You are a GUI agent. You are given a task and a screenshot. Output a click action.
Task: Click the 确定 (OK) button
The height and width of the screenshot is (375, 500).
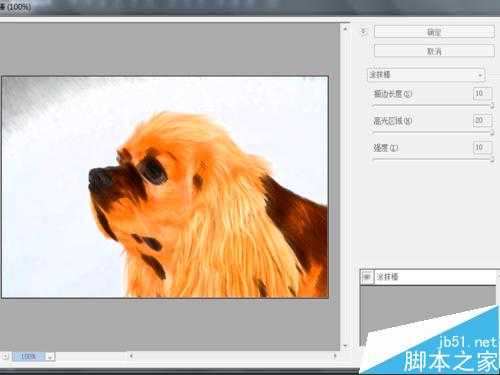pyautogui.click(x=434, y=32)
